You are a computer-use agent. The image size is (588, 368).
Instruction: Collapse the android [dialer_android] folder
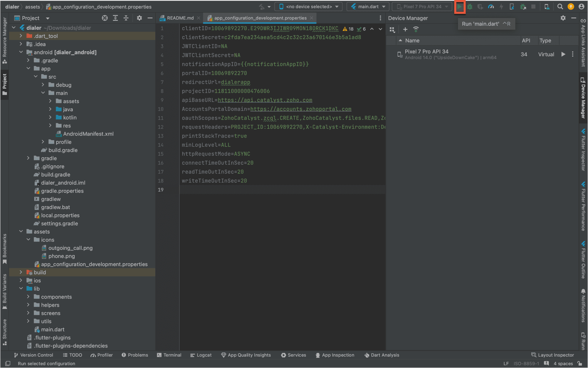(x=21, y=52)
